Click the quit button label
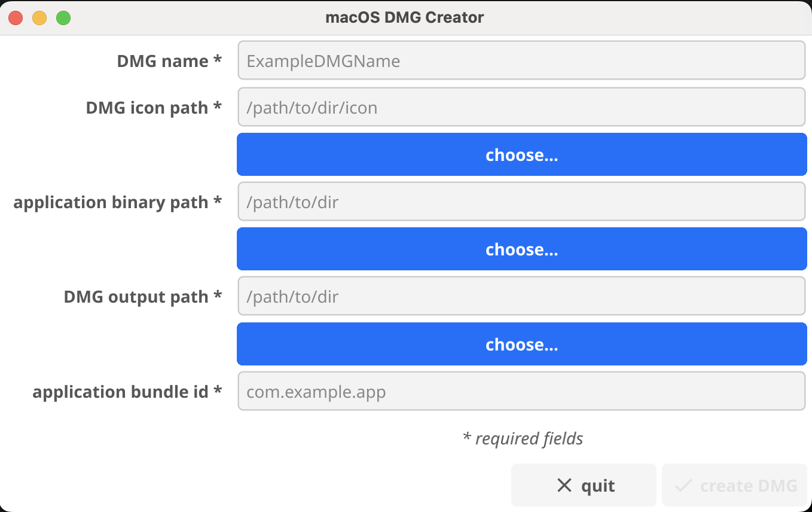This screenshot has height=512, width=812. 598,486
